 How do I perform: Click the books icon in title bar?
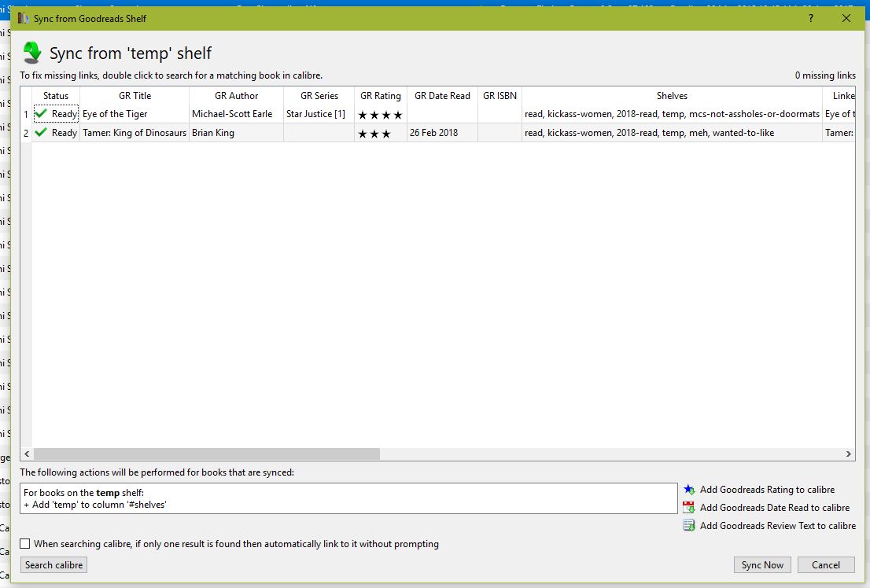tap(23, 18)
